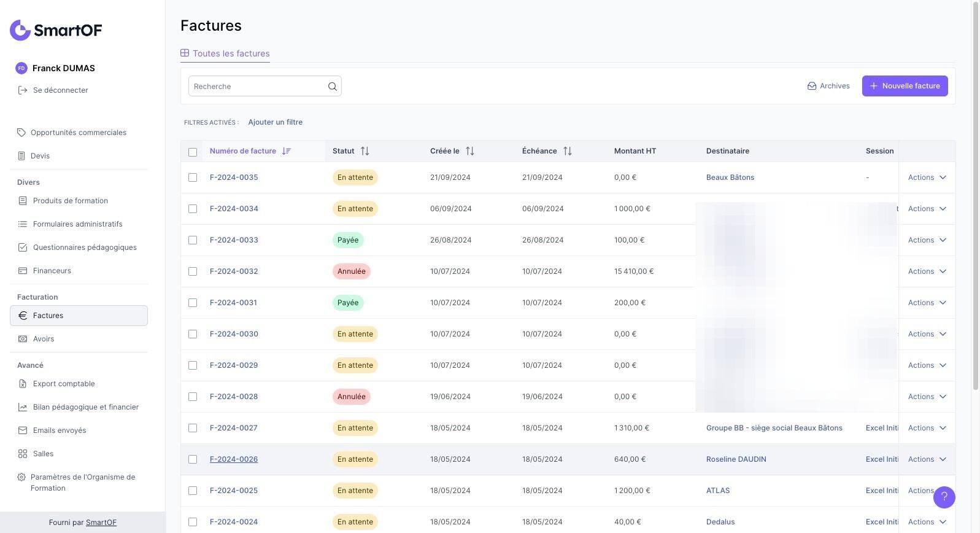Viewport: 980px width, 533px height.
Task: Click the Échéance sort arrows icon
Action: (x=567, y=151)
